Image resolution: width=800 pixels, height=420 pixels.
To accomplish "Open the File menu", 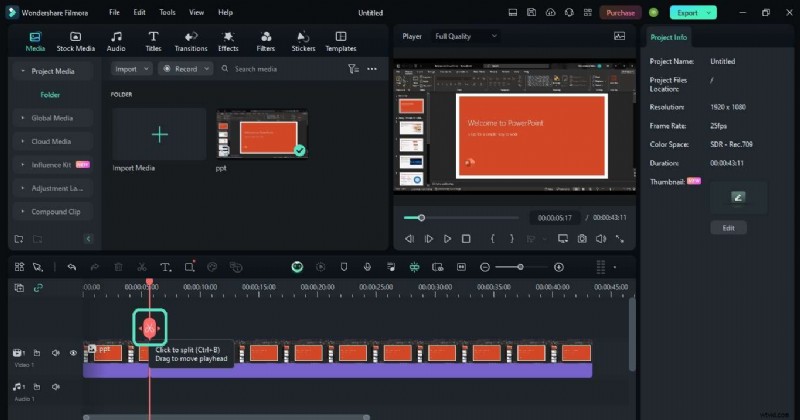I will [114, 12].
